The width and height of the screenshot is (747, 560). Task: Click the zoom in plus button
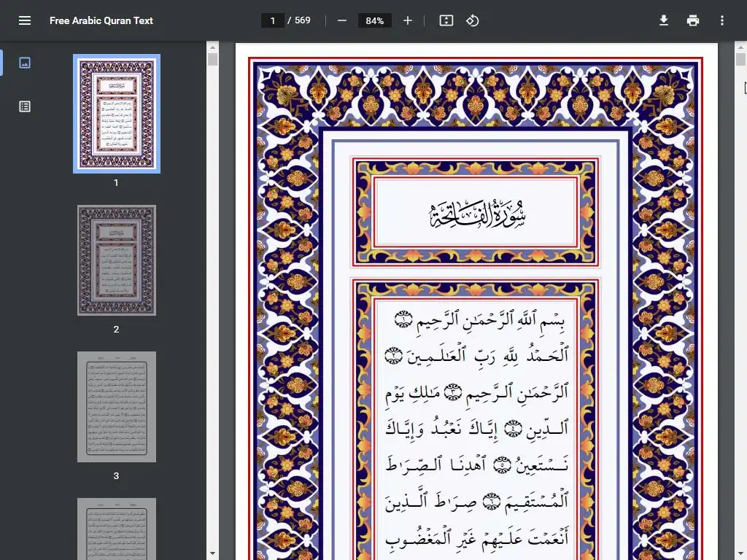(x=407, y=20)
